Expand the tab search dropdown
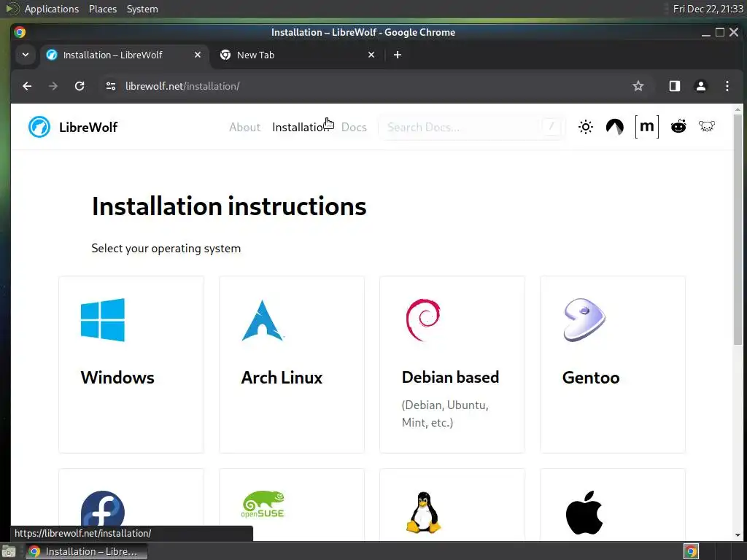The width and height of the screenshot is (747, 560). coord(26,55)
